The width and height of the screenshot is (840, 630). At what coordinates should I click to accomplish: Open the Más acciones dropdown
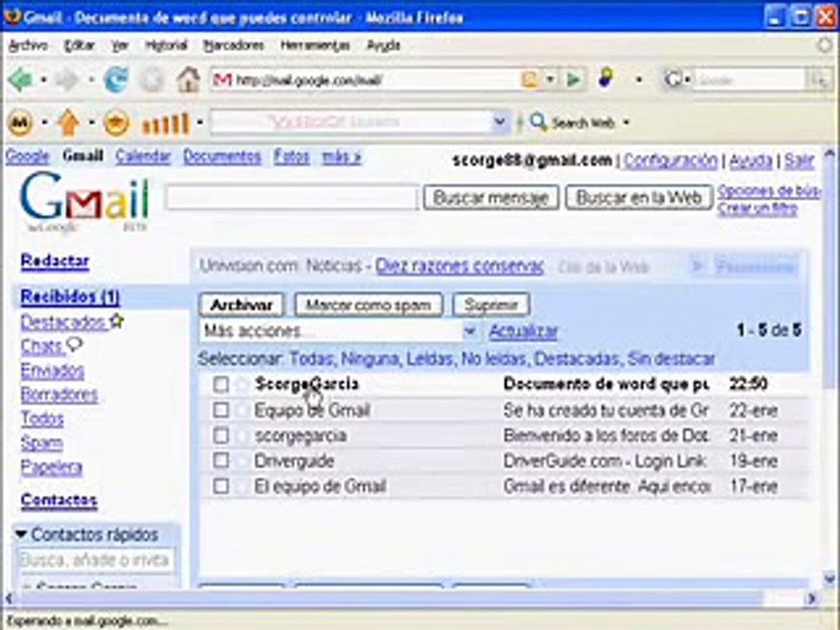click(x=339, y=331)
